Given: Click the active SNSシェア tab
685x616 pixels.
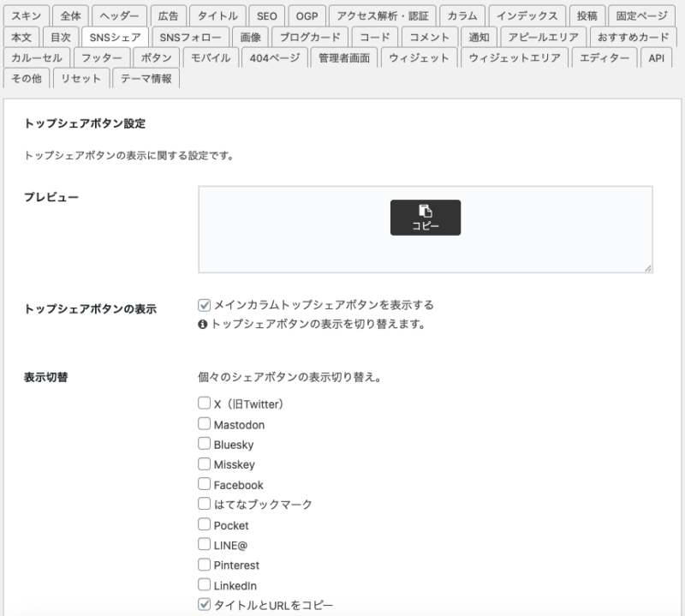Looking at the screenshot, I should 115,37.
